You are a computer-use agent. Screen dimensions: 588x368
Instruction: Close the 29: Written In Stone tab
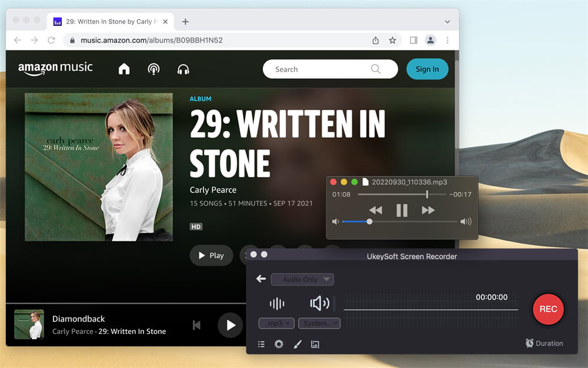click(165, 22)
